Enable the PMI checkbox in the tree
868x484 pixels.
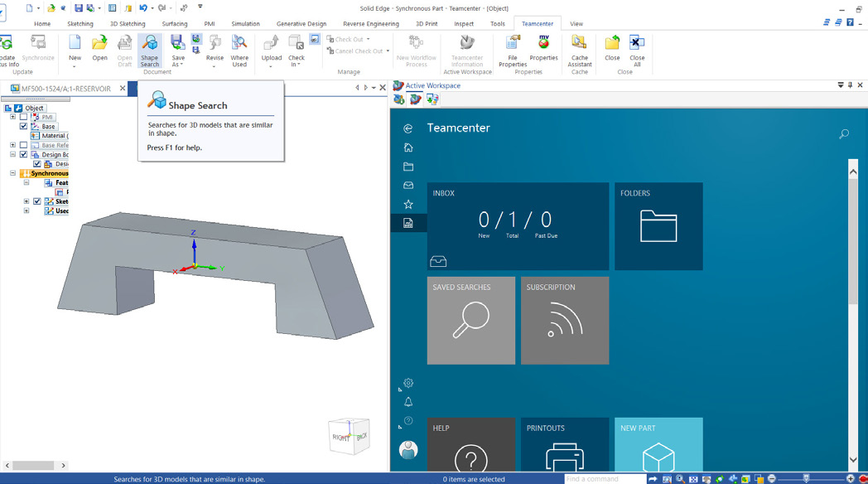tap(23, 118)
